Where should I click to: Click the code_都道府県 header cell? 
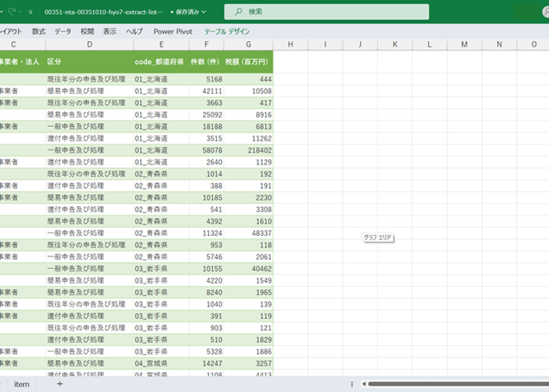coord(162,62)
